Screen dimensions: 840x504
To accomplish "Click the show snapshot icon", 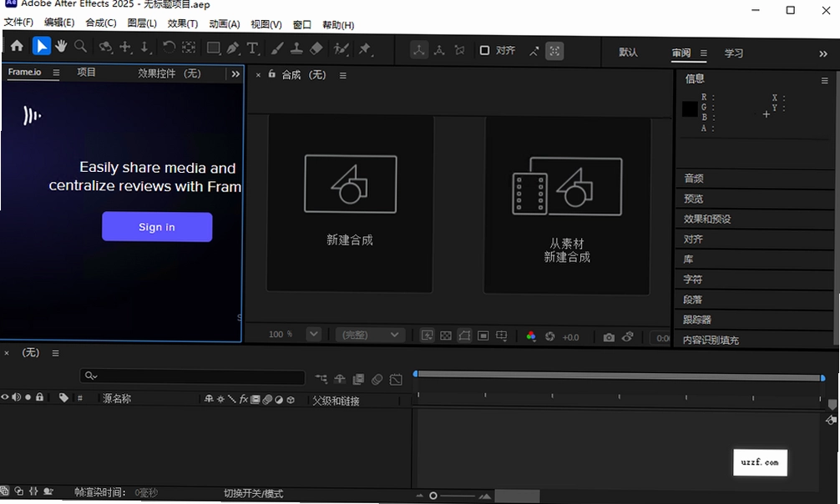I will click(628, 336).
